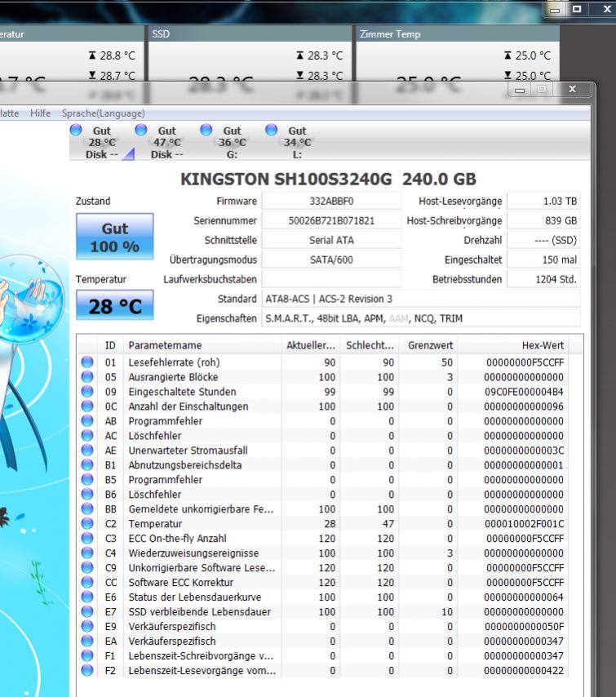Sort by the Parametername column header
The height and width of the screenshot is (697, 616).
tap(202, 345)
